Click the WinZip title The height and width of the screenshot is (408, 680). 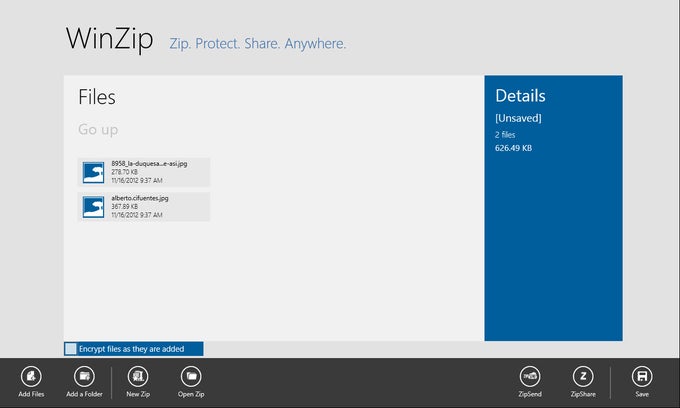[x=110, y=39]
